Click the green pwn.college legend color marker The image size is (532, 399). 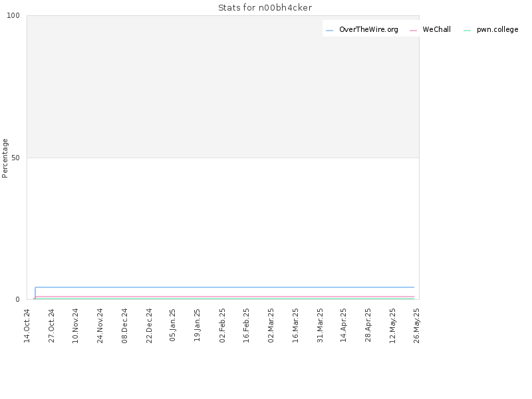[467, 31]
